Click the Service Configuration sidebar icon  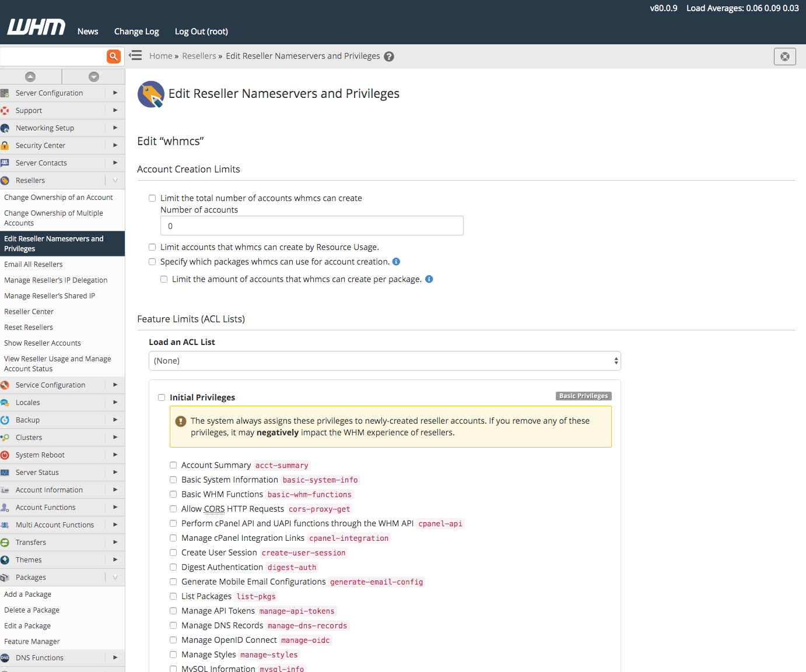(x=5, y=385)
